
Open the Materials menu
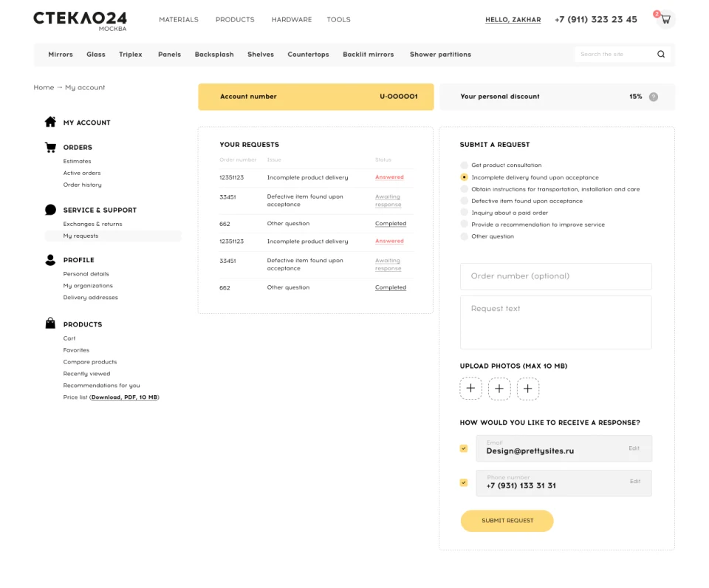point(179,19)
